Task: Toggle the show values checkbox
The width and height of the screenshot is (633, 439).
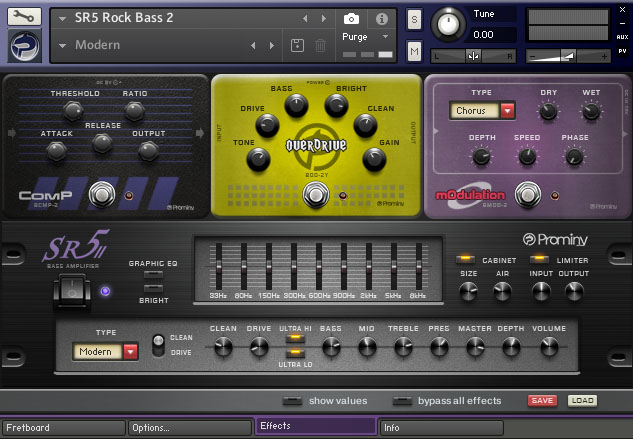Action: pos(292,401)
